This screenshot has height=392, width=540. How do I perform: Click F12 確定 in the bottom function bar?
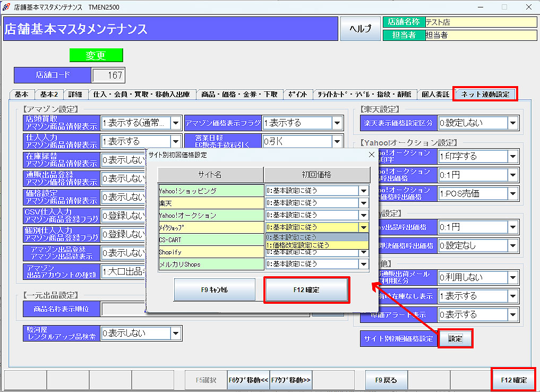click(514, 380)
